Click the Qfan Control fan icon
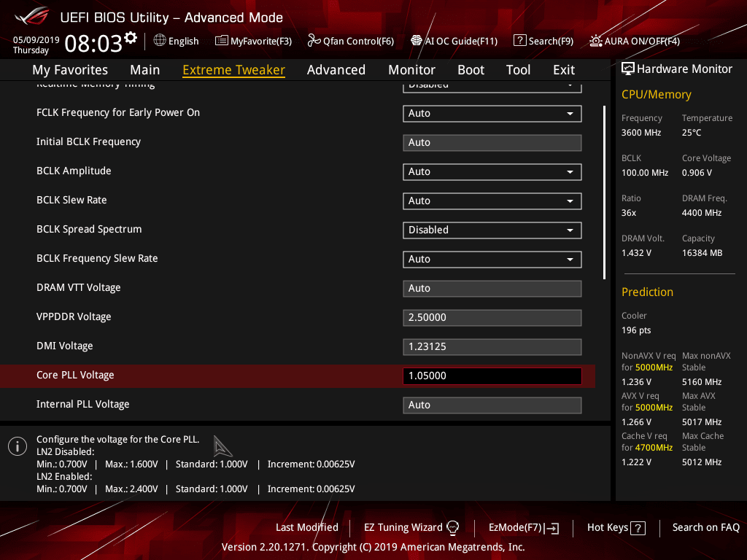 (314, 41)
